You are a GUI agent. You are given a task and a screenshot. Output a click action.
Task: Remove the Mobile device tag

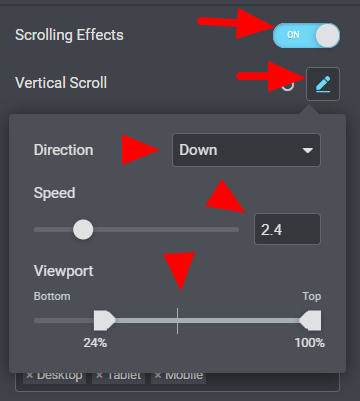pyautogui.click(x=158, y=376)
